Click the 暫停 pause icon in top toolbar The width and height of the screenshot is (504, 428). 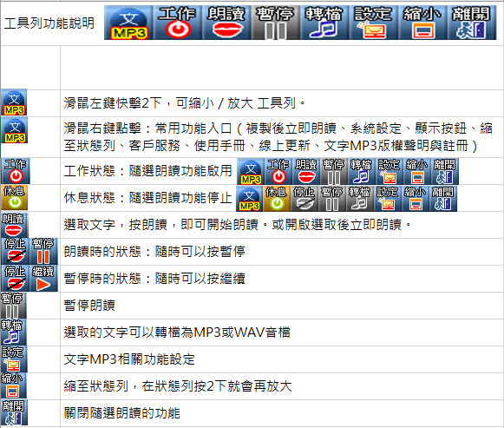[x=276, y=23]
